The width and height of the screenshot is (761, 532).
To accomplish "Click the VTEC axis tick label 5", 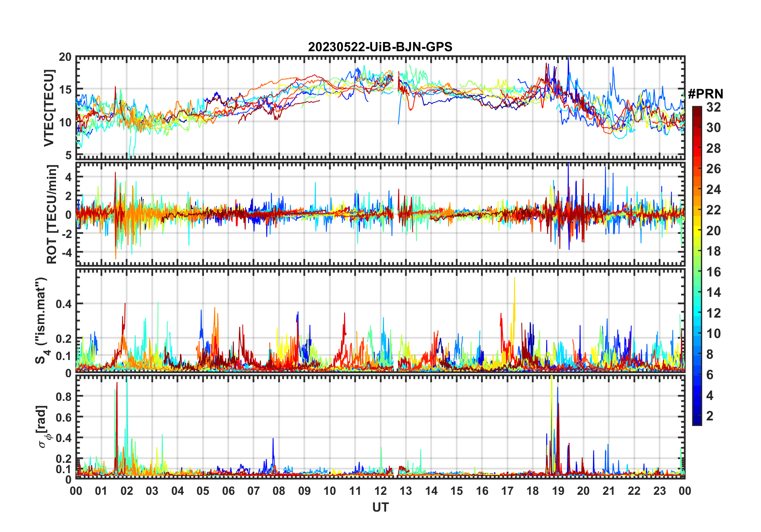I will [x=68, y=155].
